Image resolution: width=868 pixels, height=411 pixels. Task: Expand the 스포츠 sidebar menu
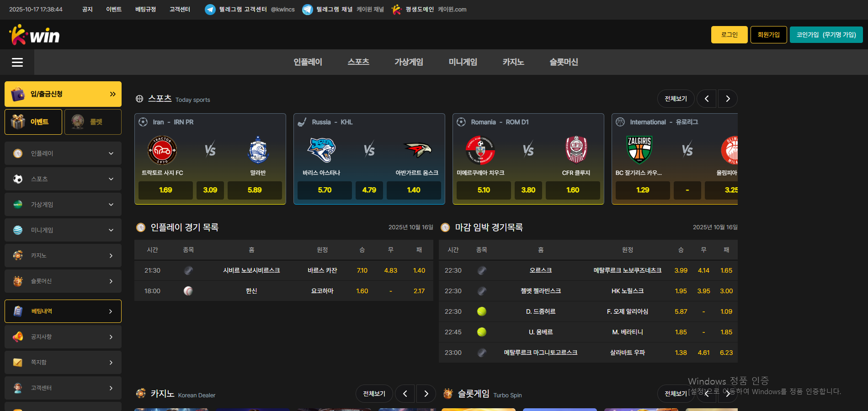pos(63,179)
